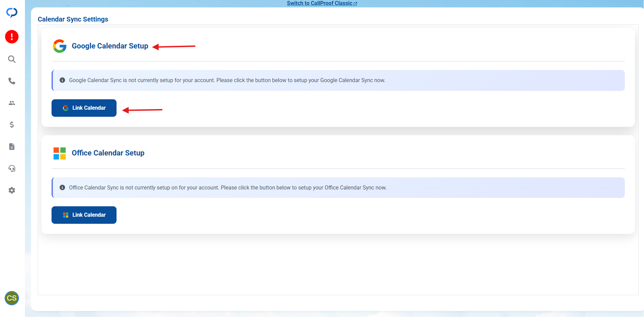Screen dimensions: 644x317
Task: Open the phone calls sidebar icon
Action: tap(12, 81)
